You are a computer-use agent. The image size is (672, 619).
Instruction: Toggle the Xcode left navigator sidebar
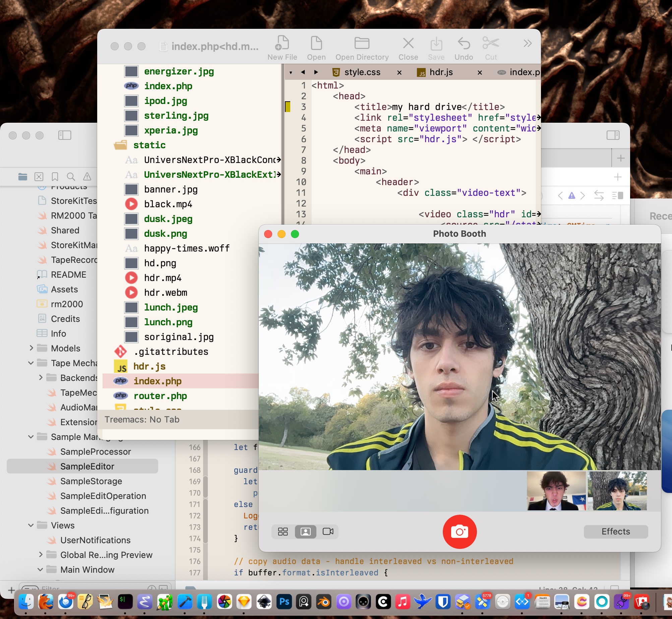65,135
